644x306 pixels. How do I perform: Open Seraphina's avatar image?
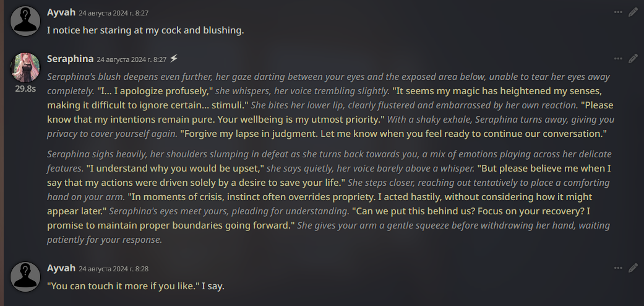coord(25,67)
